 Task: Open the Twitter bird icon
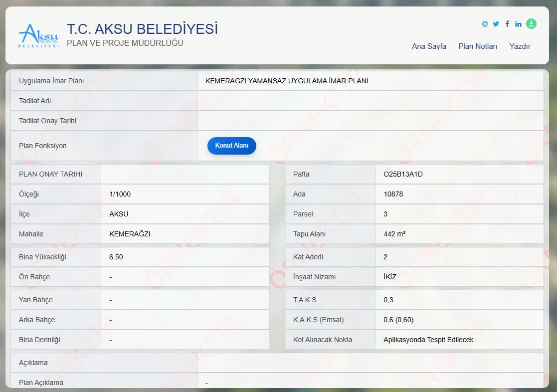point(496,24)
